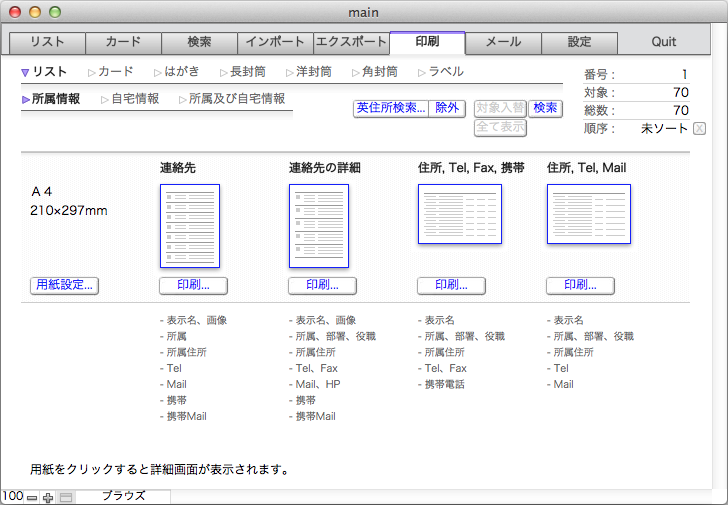Image resolution: width=728 pixels, height=505 pixels.
Task: Click the 連絡先 page layout thumbnail
Action: (189, 226)
